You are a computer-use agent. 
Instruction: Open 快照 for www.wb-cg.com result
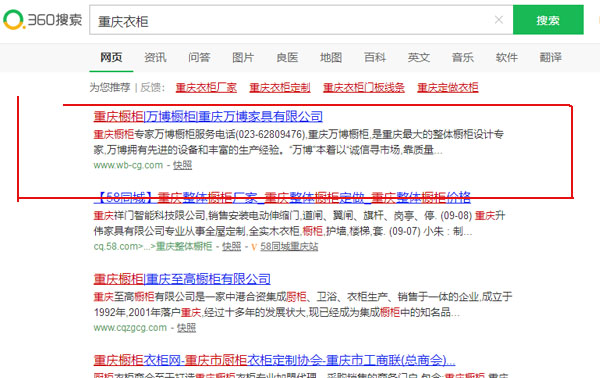[x=183, y=165]
